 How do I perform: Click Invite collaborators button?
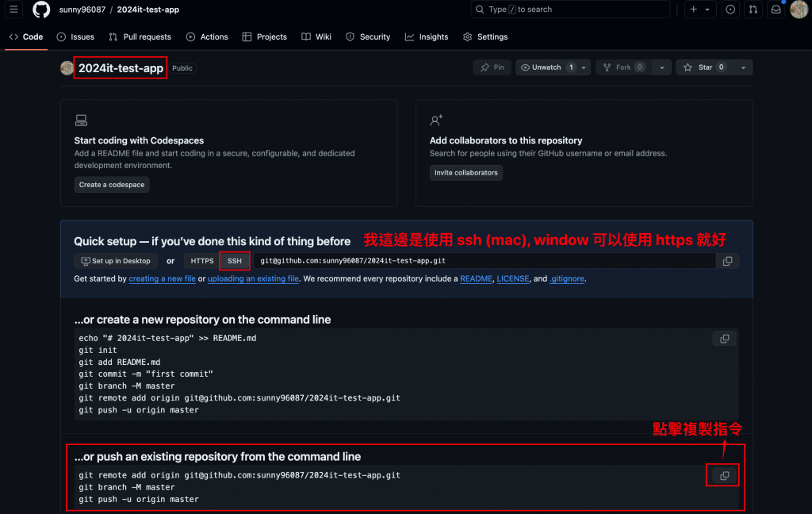pyautogui.click(x=466, y=173)
